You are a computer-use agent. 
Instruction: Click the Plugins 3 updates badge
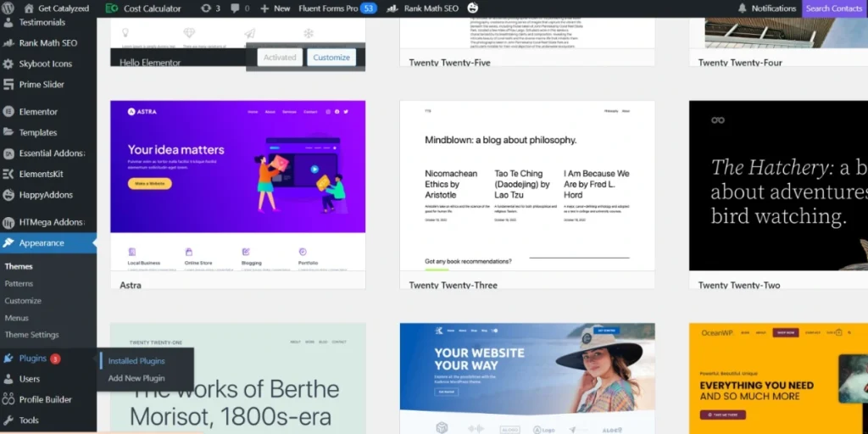[x=55, y=359]
